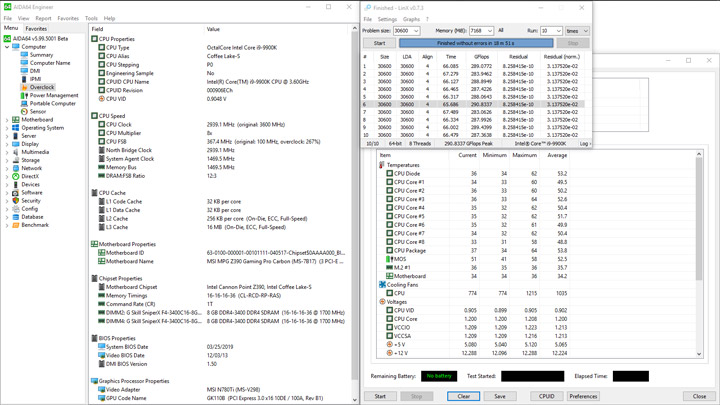This screenshot has width=720, height=405.
Task: Click the CPUID button
Action: 546,396
